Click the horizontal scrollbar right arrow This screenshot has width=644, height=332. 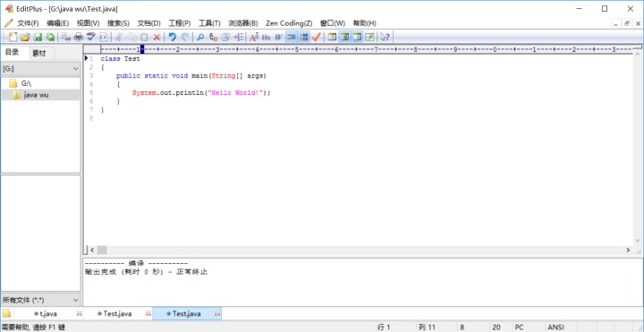[x=628, y=250]
